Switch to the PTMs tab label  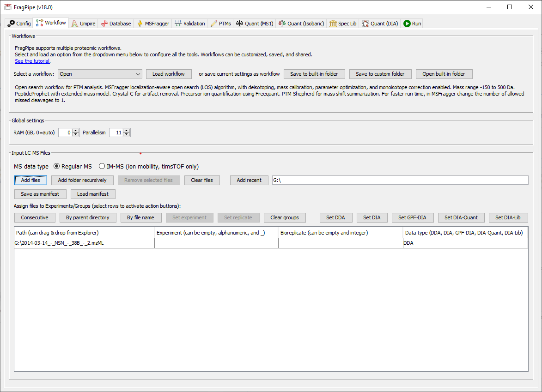tap(225, 24)
